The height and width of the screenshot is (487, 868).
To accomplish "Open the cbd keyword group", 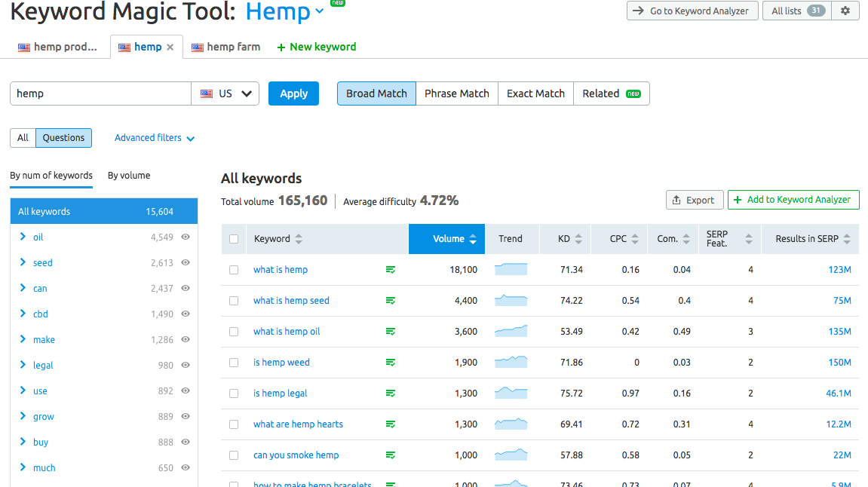I will point(41,314).
